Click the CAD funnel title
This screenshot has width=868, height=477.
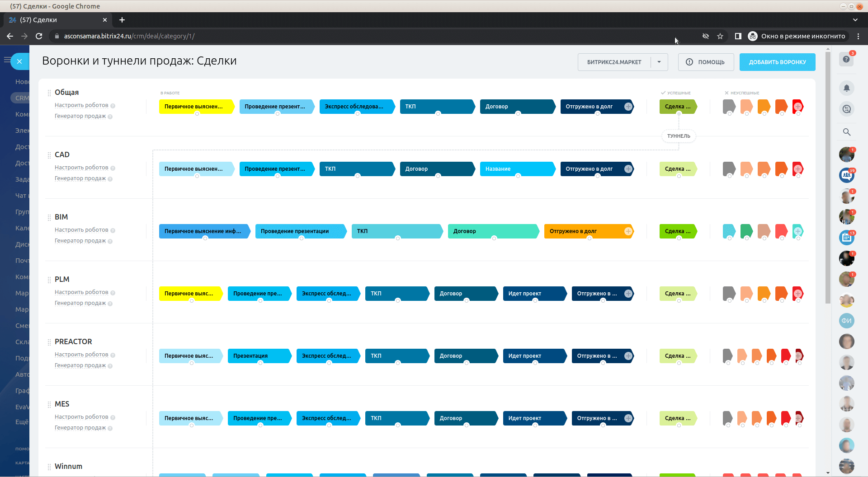point(62,154)
